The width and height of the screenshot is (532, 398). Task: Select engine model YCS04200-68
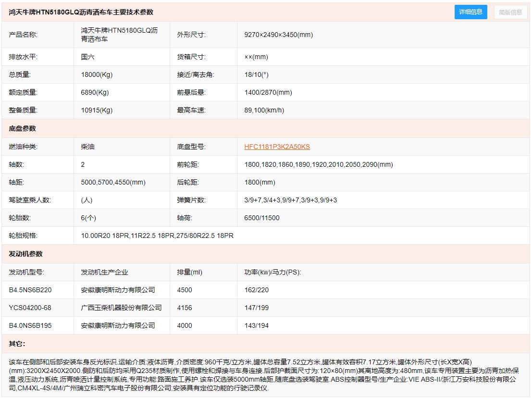[x=30, y=308]
